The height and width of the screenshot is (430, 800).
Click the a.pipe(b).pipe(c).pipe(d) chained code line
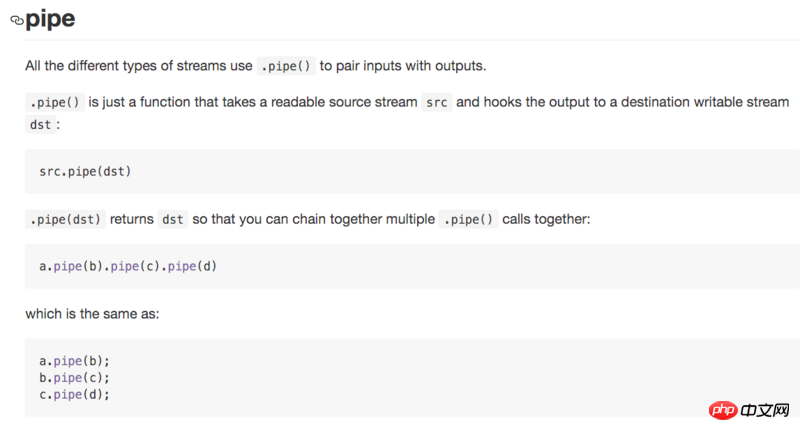tap(127, 266)
